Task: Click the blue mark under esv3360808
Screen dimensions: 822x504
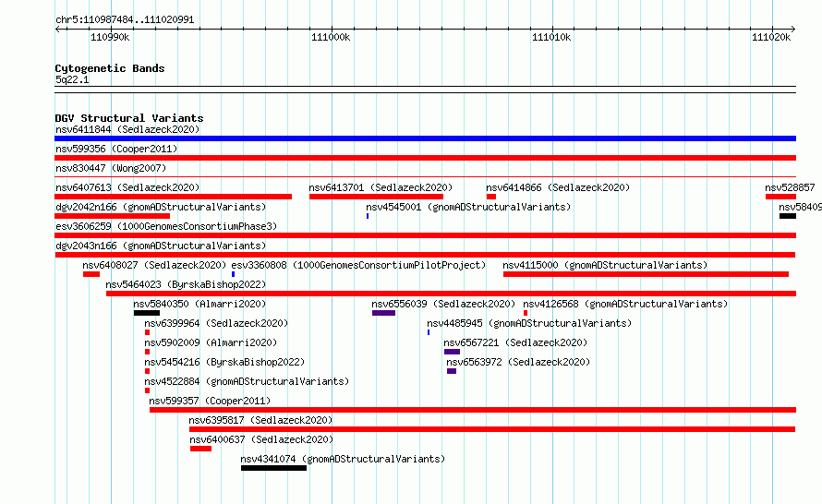Action: 234,274
